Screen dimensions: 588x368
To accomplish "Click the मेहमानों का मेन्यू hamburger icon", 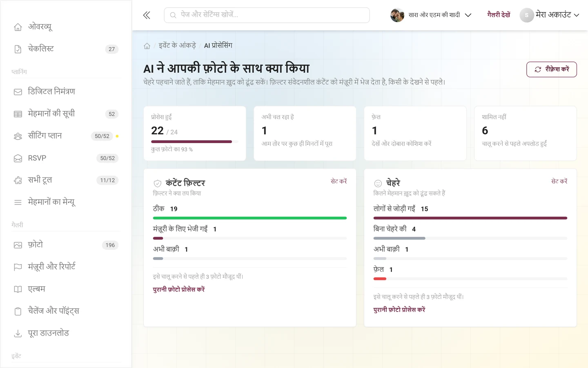I will pos(18,202).
